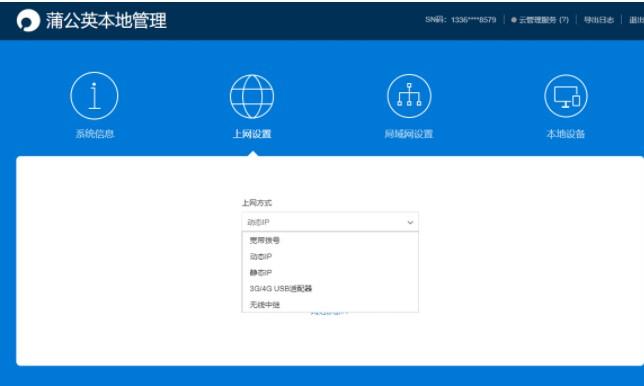644x386 pixels.
Task: Click the 导出日志 link
Action: point(599,20)
